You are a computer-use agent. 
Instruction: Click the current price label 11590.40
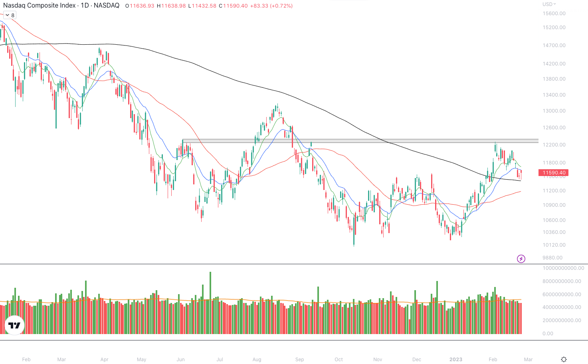pos(553,173)
